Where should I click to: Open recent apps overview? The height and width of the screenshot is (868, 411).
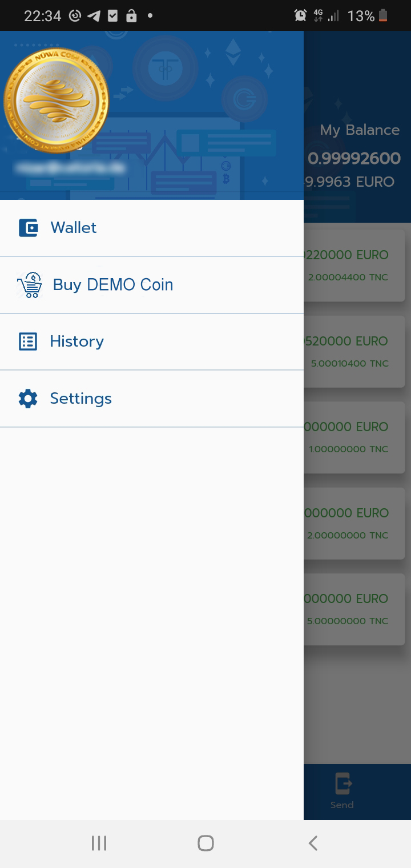tap(99, 843)
